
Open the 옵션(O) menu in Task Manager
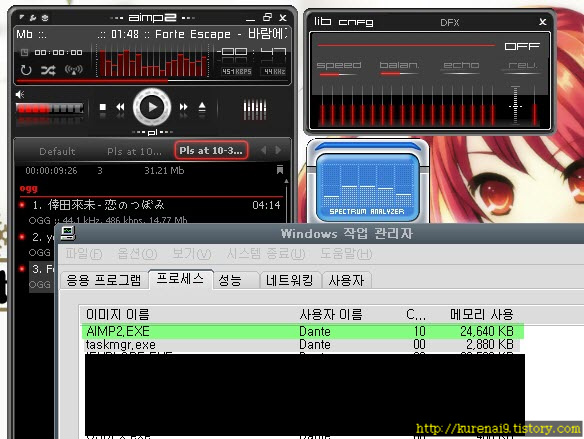pos(137,254)
